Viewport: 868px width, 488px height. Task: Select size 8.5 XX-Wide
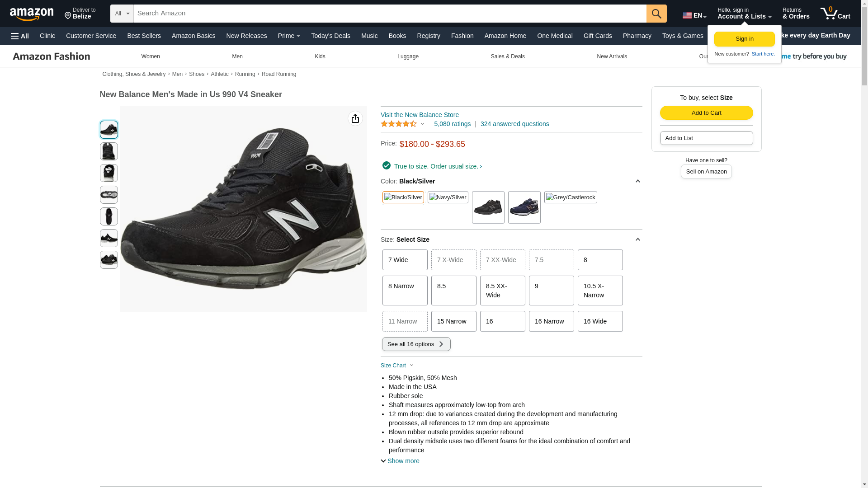pos(502,291)
